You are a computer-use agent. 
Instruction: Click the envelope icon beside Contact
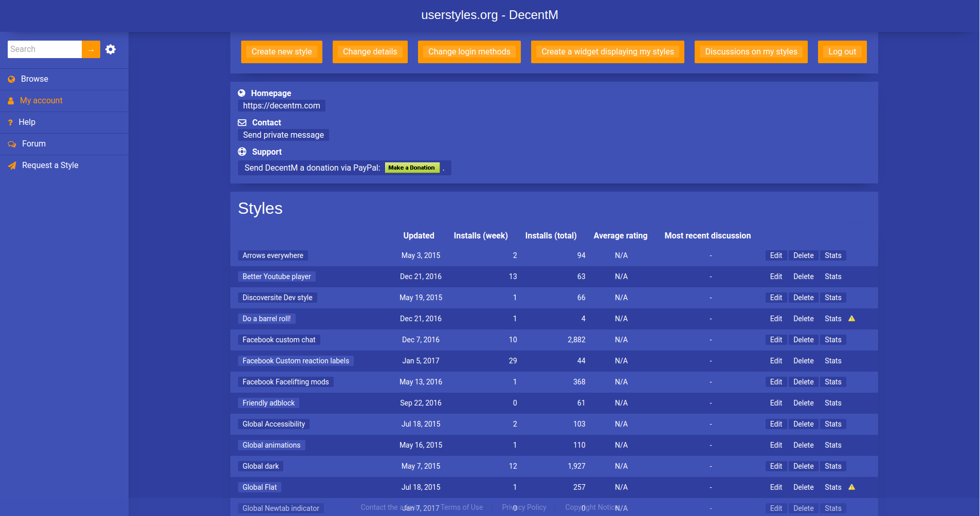(242, 122)
